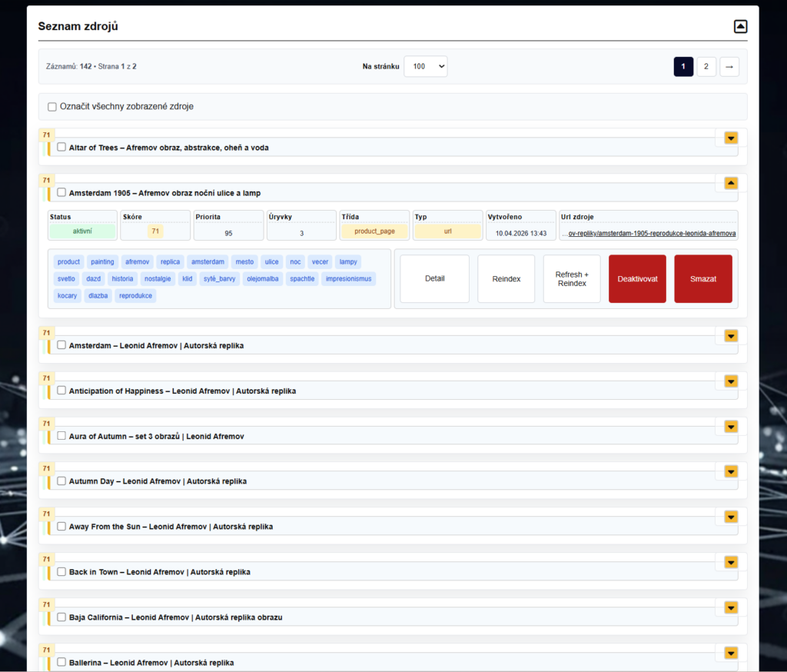787x672 pixels.
Task: Expand the Altar of Trees row arrow
Action: point(731,138)
